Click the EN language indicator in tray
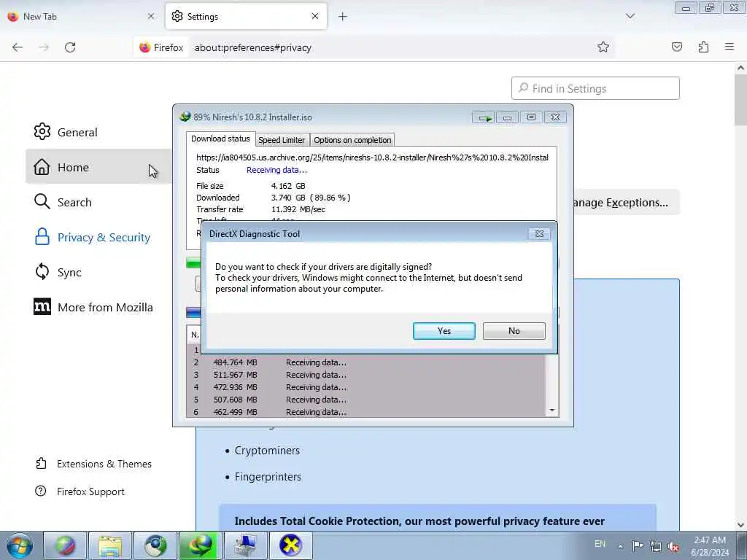Screen dimensions: 747x560 (x=600, y=544)
